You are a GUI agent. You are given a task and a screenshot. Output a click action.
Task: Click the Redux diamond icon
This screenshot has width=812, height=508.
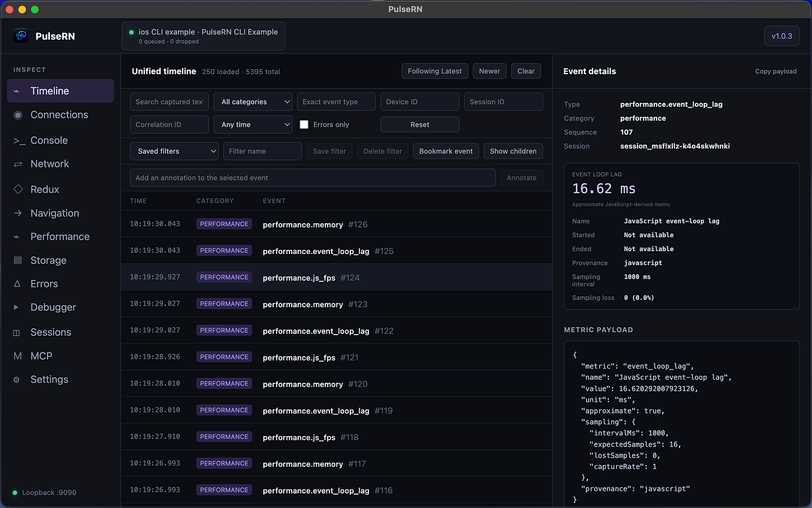tap(18, 189)
